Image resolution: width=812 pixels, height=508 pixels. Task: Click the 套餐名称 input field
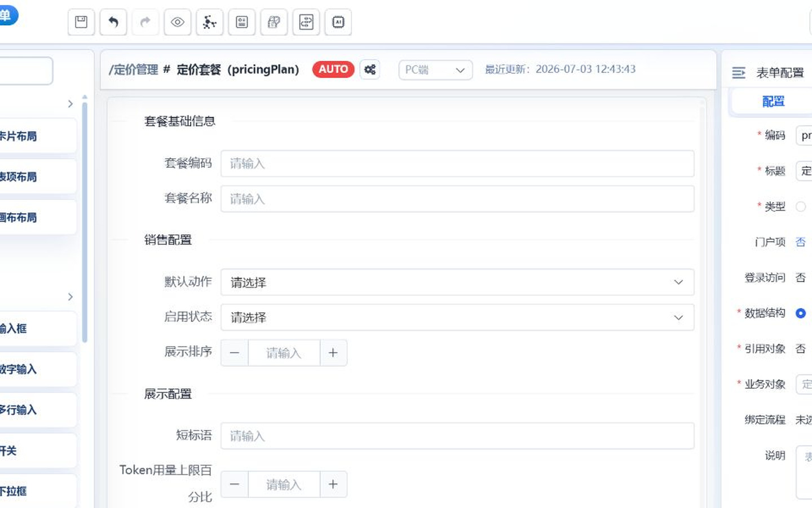coord(457,199)
